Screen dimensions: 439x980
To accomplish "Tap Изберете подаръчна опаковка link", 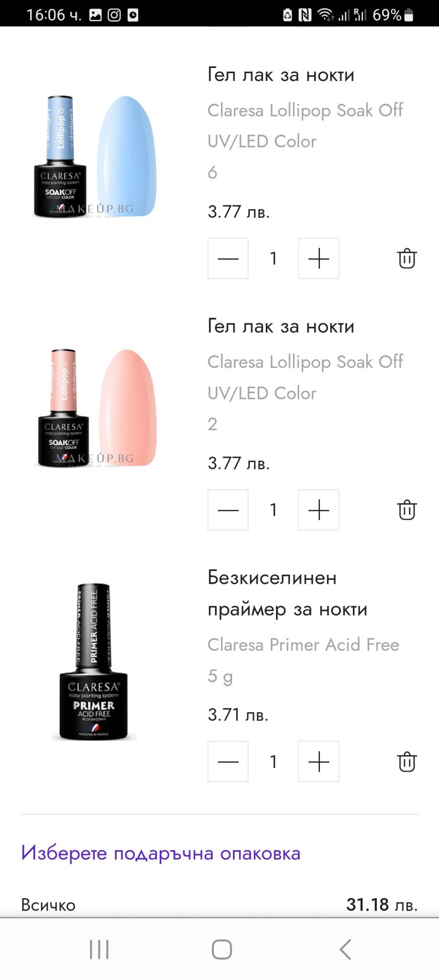I will (x=161, y=853).
